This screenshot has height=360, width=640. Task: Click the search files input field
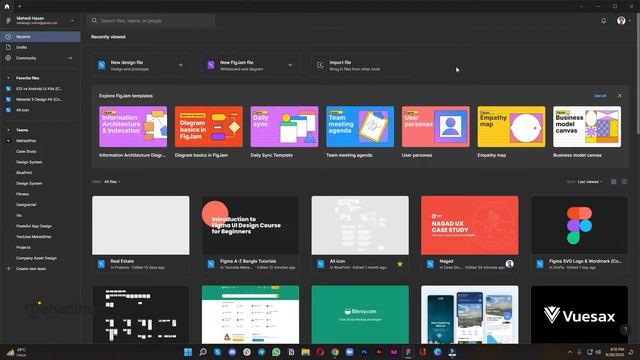tap(151, 20)
